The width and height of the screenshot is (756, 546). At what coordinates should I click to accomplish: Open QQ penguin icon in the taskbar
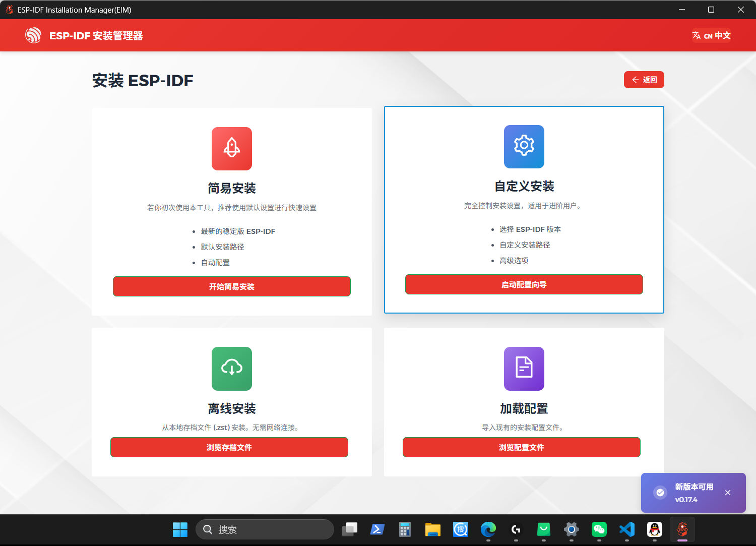655,529
